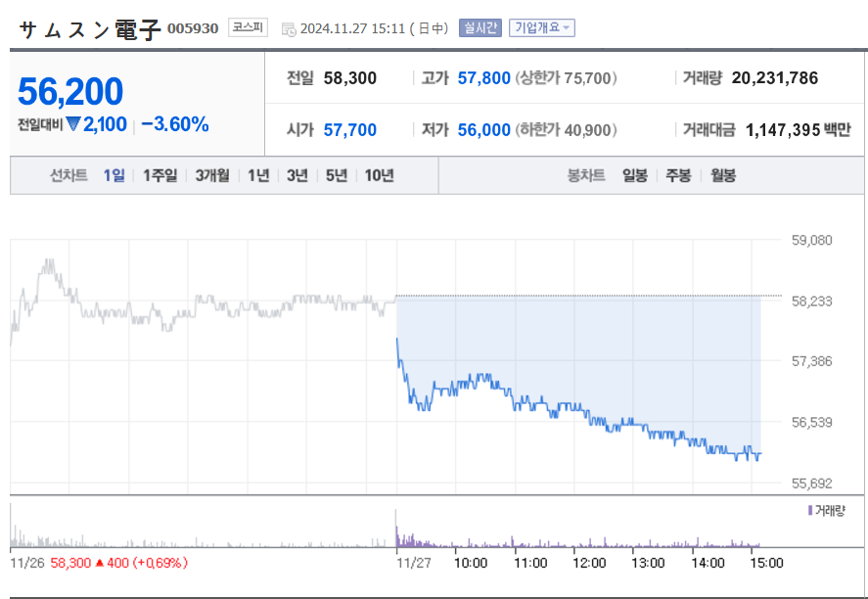Switch to the 1주일 chart period
This screenshot has width=868, height=599.
pyautogui.click(x=160, y=176)
